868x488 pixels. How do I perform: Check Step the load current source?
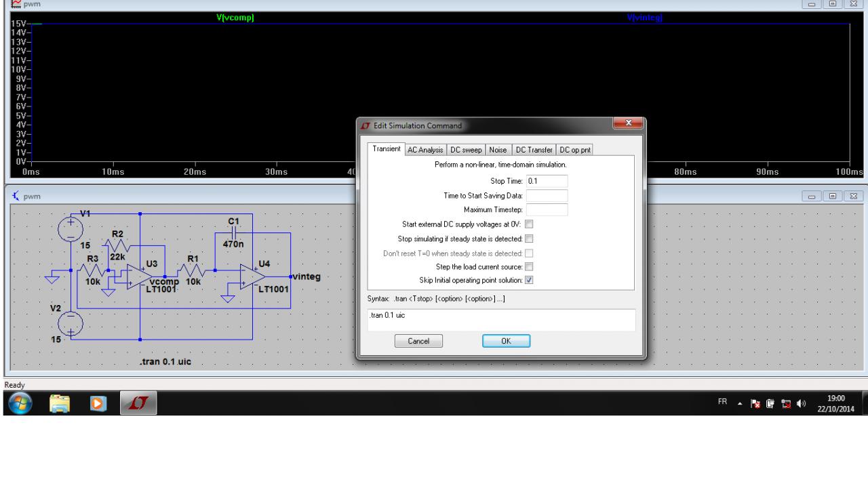[530, 266]
